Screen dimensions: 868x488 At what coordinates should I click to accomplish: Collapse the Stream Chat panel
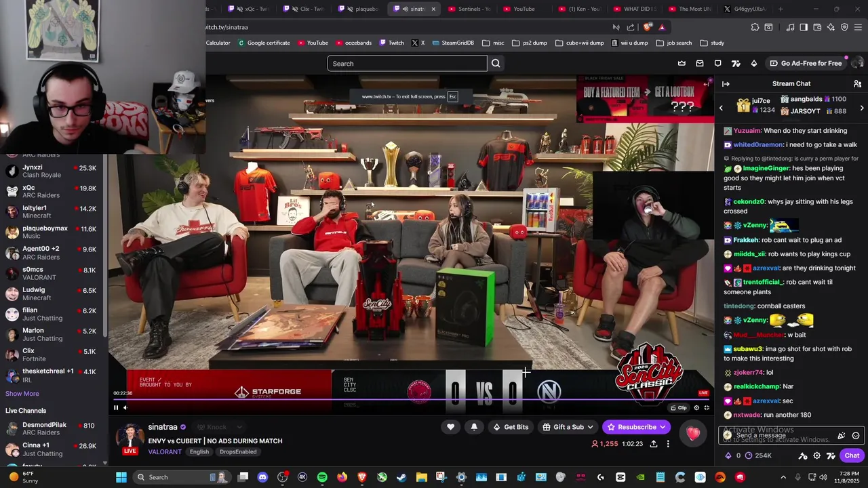pos(726,84)
